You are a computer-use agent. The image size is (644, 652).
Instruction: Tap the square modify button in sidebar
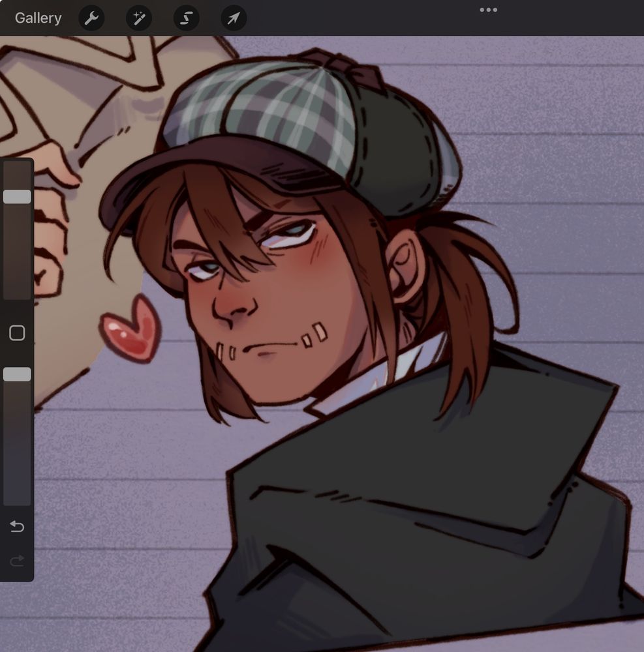tap(17, 333)
